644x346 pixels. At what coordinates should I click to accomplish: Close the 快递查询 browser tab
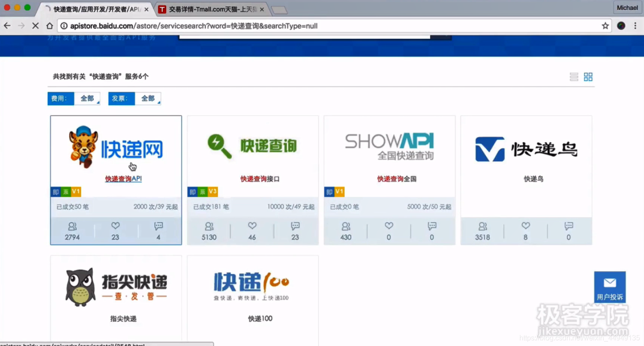click(146, 9)
